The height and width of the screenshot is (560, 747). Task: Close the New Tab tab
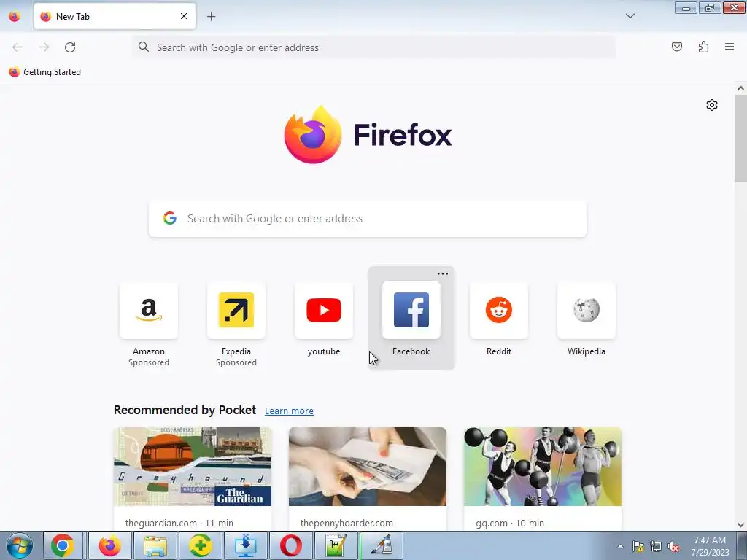tap(184, 16)
